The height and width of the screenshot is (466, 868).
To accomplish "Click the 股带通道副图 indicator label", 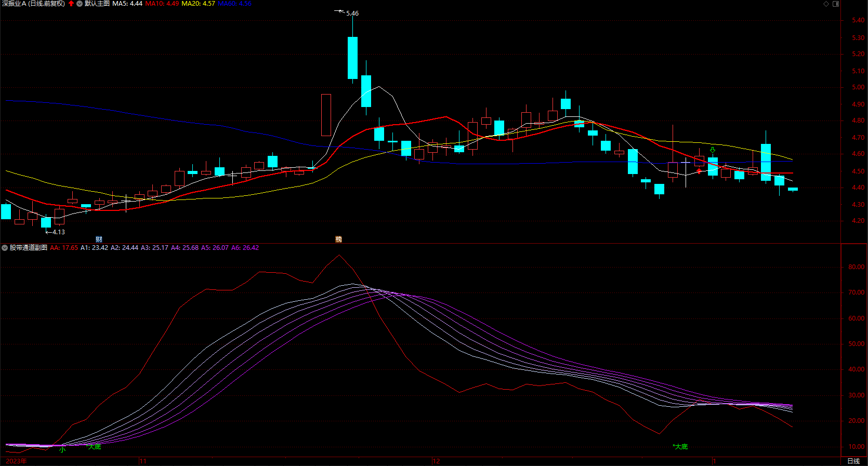I will [29, 248].
